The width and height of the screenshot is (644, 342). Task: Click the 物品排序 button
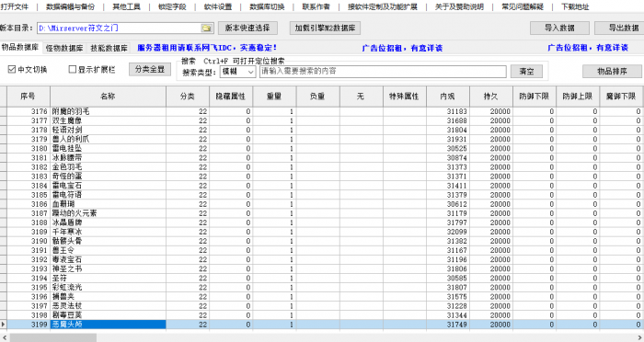(612, 72)
